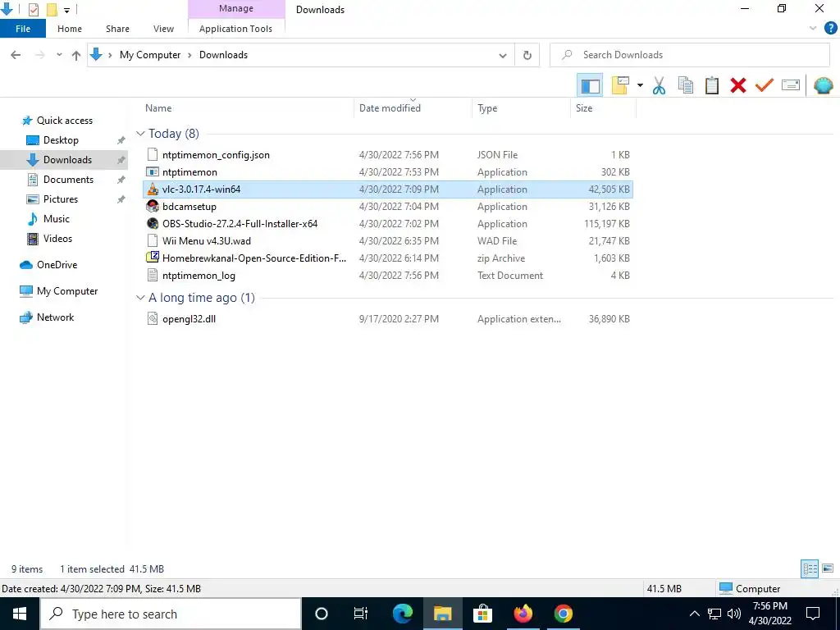Select the OBS-Studio Full Installer file

(388, 223)
